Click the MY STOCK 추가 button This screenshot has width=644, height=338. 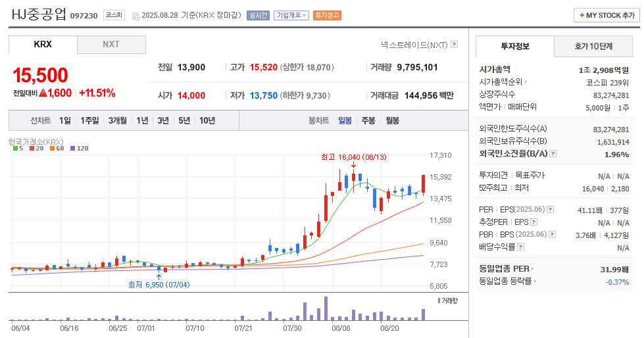pyautogui.click(x=607, y=15)
